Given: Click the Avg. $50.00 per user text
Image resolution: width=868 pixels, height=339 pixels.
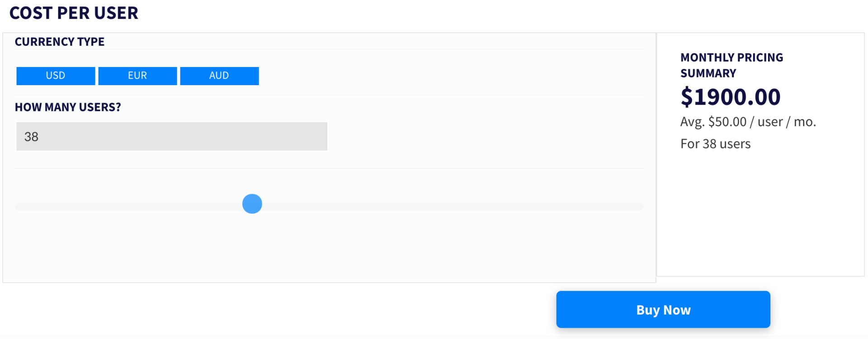Looking at the screenshot, I should tap(748, 122).
